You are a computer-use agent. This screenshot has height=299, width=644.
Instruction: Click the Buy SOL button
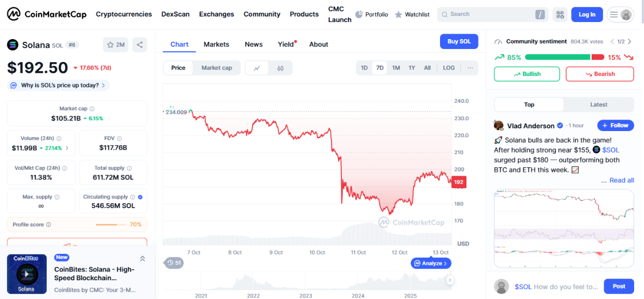459,41
